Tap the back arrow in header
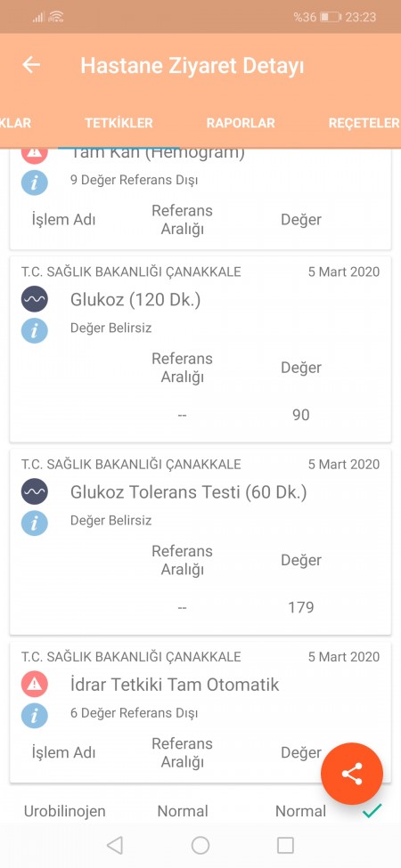Viewport: 401px width, 868px height. tap(31, 65)
